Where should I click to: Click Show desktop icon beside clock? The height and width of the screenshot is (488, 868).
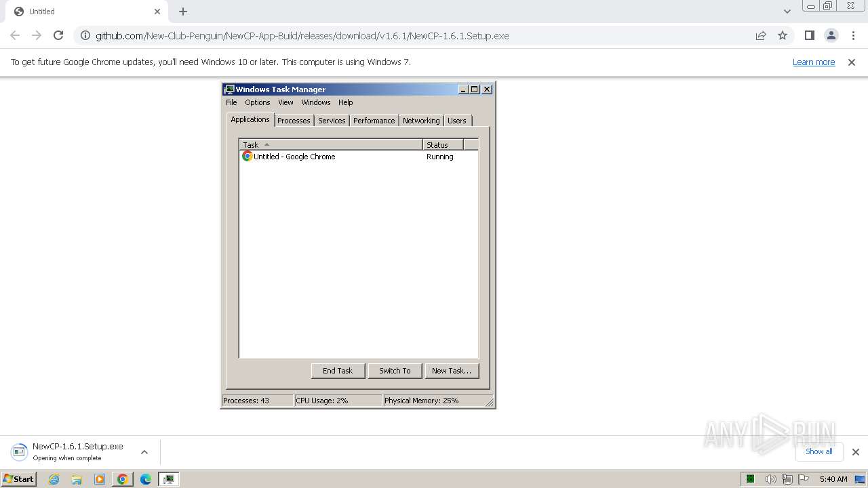(860, 479)
